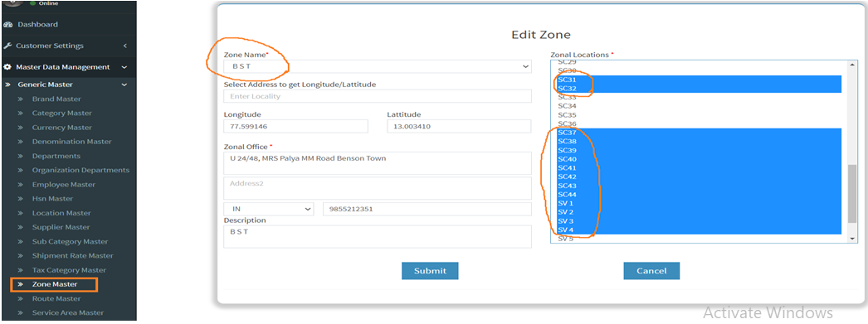Select SC40 in Zonal Locations

(700, 159)
